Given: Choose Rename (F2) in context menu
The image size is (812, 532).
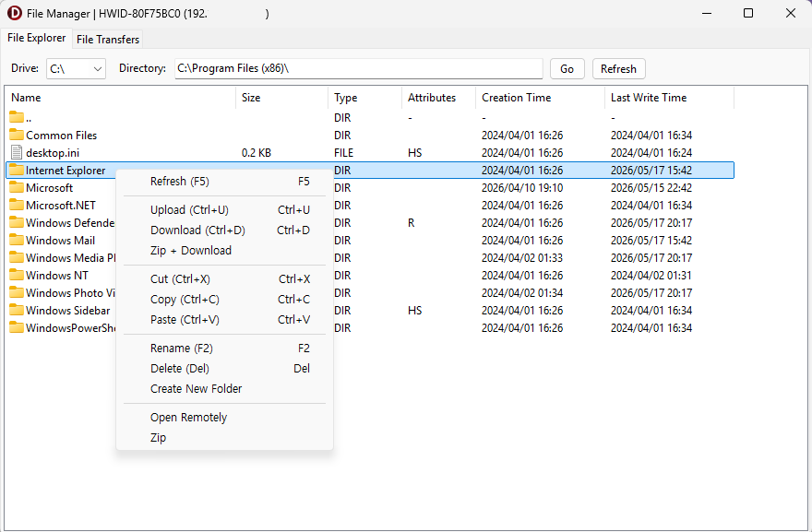Looking at the screenshot, I should pos(225,349).
